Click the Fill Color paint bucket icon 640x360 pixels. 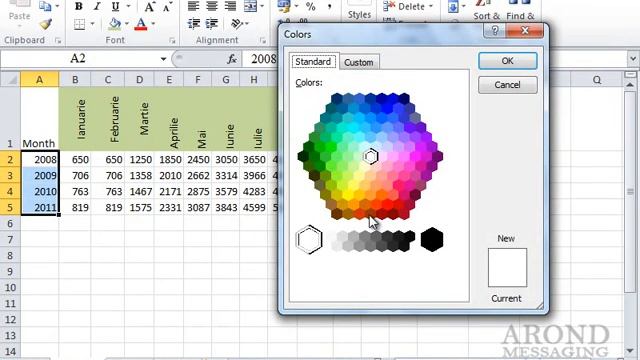115,24
